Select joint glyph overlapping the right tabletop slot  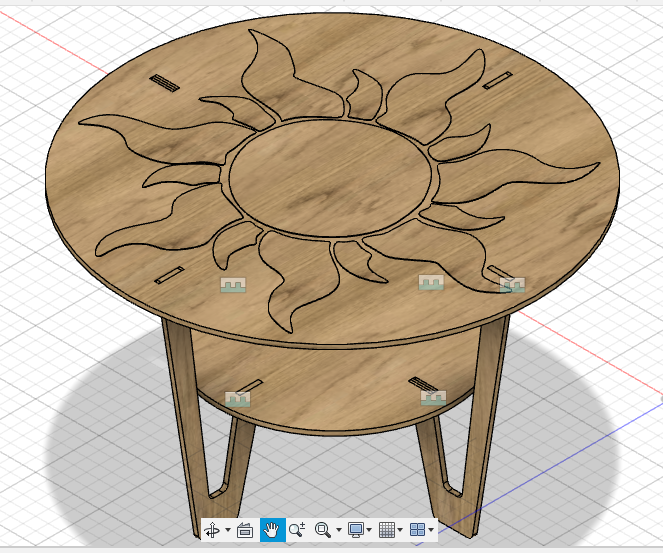(512, 285)
